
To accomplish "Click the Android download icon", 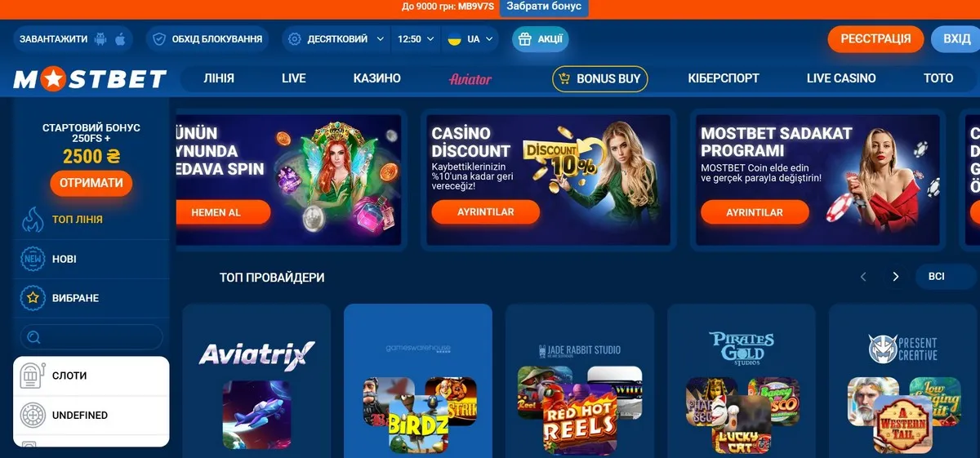I will pos(101,39).
